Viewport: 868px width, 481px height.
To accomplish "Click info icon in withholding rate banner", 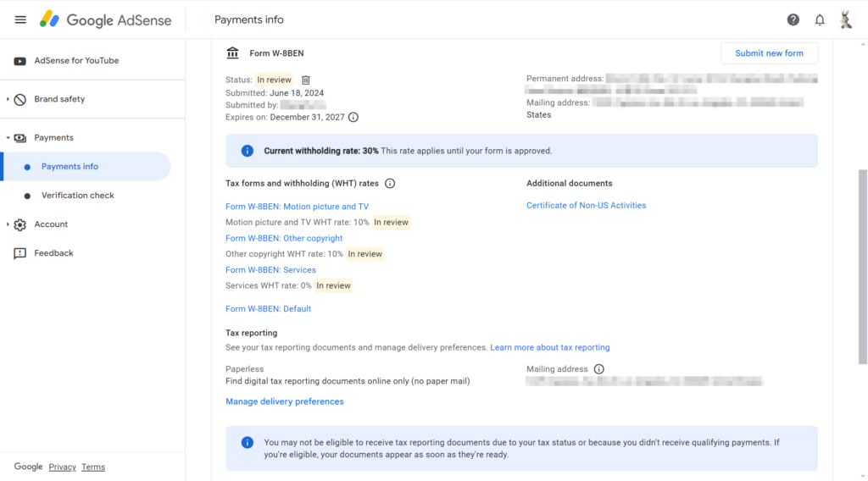I will click(247, 151).
